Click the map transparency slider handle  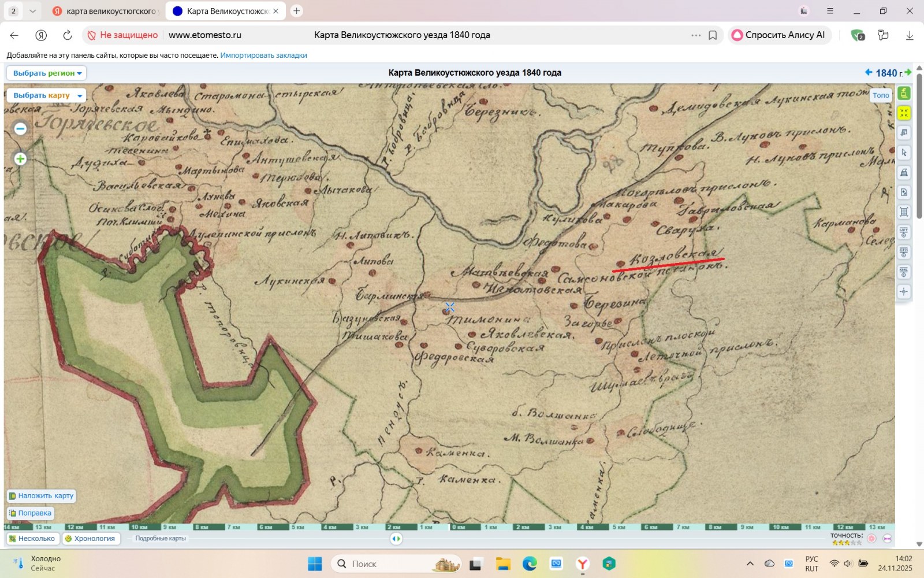[x=396, y=539]
